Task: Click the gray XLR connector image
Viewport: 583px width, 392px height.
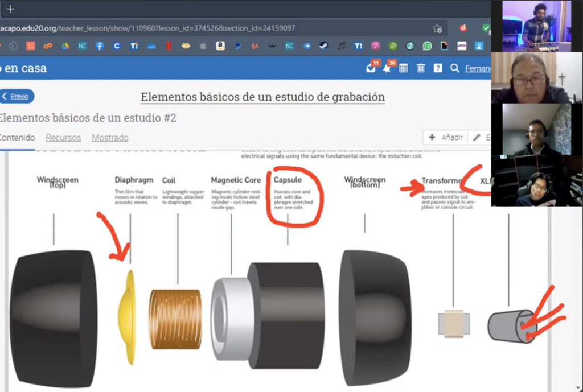Action: tap(512, 326)
